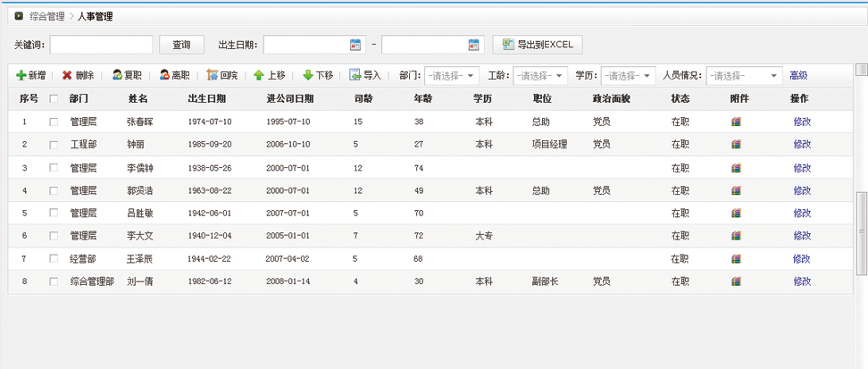868x369 pixels.
Task: Click the 离职 resign icon
Action: tap(164, 76)
